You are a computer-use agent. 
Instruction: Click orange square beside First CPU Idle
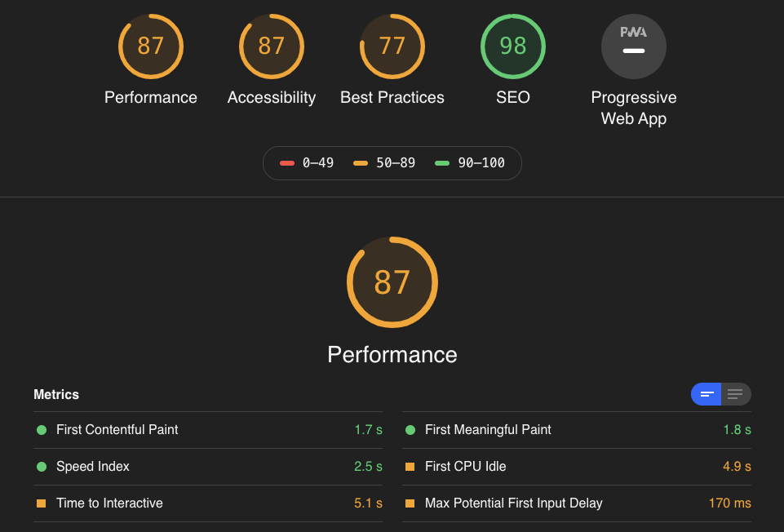point(410,467)
